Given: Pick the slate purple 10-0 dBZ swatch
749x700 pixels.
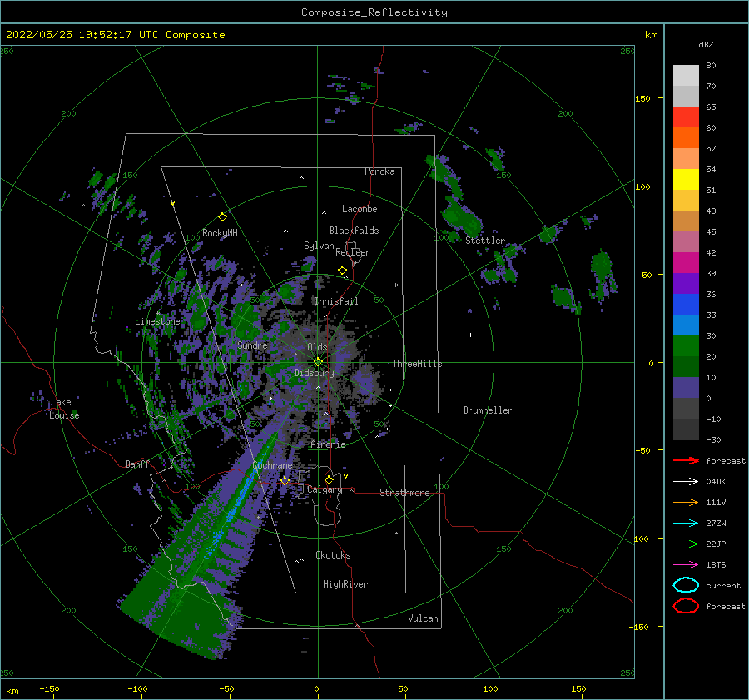Looking at the screenshot, I should (686, 388).
